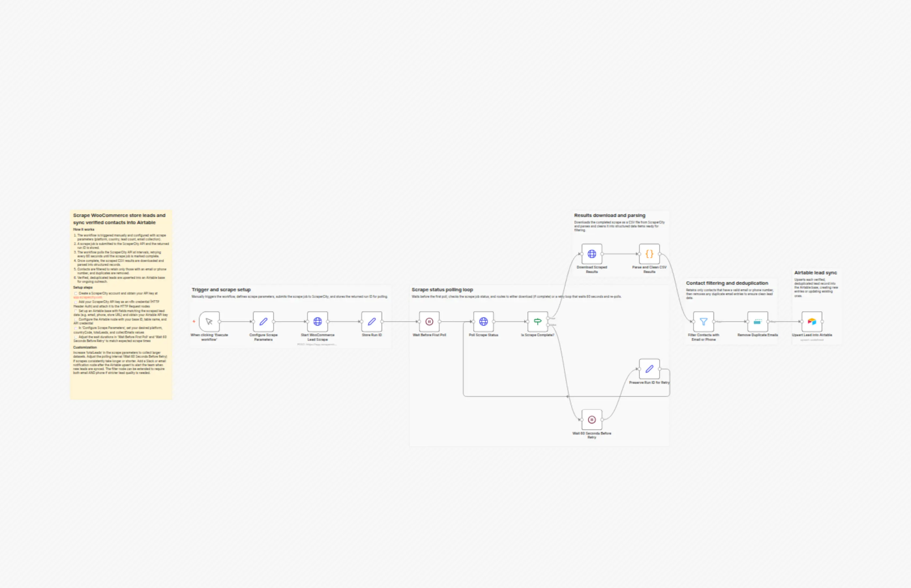Select the manual 'Execute workflow' trigger node
911x588 pixels.
[x=209, y=322]
